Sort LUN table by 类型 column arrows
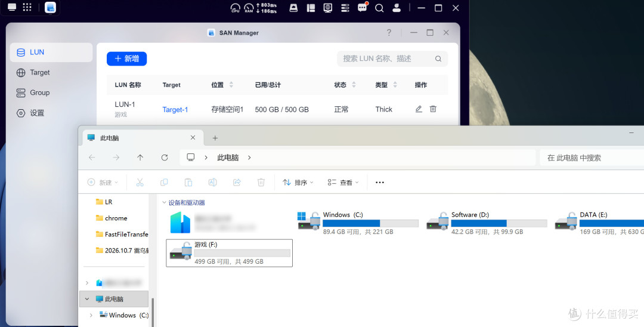 [395, 85]
